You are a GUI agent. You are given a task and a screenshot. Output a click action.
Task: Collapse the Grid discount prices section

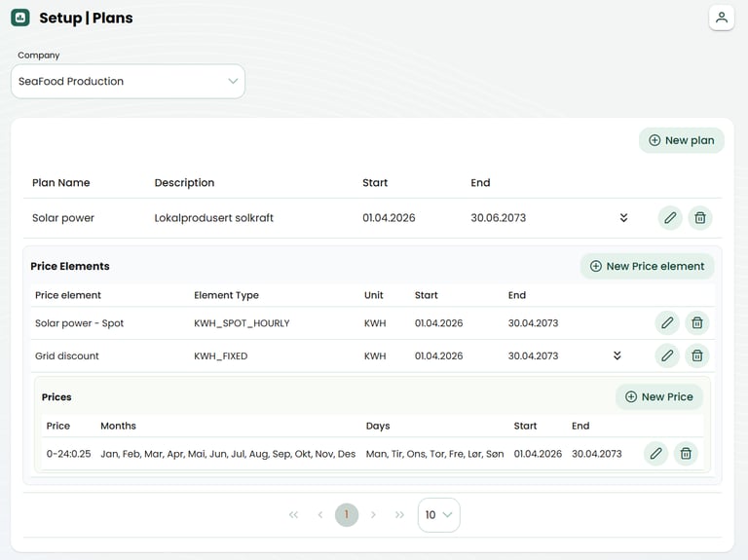click(617, 356)
